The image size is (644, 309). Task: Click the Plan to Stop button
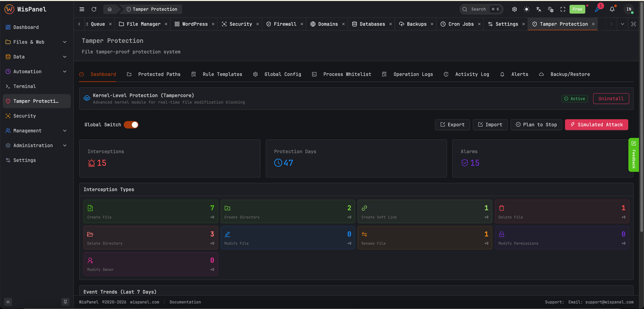coord(536,124)
